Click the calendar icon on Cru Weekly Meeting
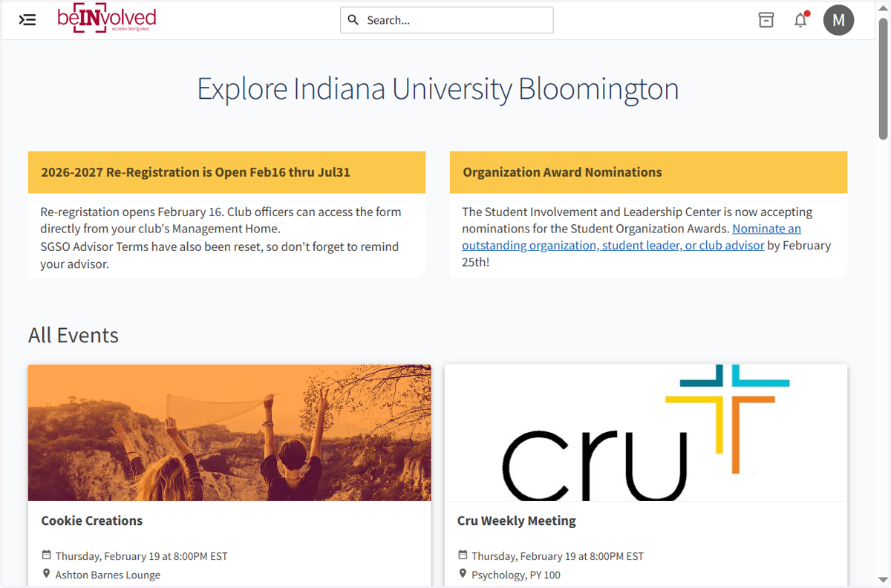891x588 pixels. [463, 555]
